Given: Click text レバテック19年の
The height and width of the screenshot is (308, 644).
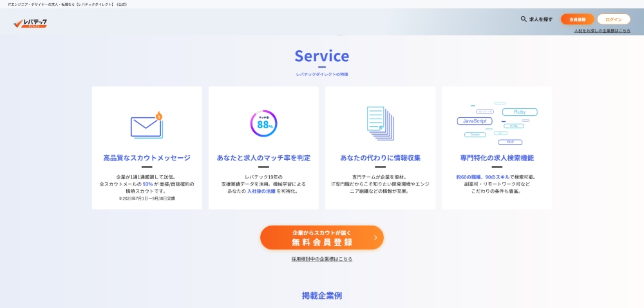Looking at the screenshot, I should coord(263,177).
